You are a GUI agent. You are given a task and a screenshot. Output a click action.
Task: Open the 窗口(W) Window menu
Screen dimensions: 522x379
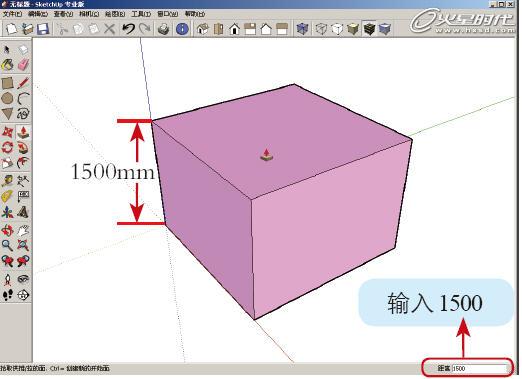point(167,14)
